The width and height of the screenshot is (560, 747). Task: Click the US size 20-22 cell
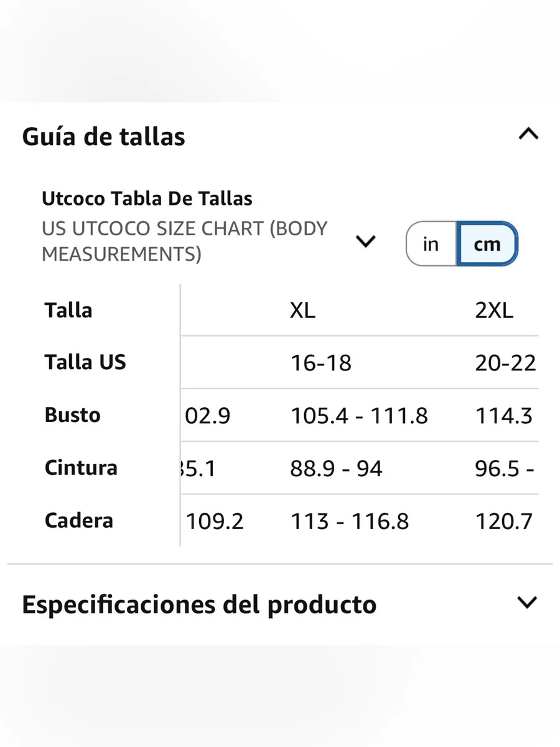(505, 362)
